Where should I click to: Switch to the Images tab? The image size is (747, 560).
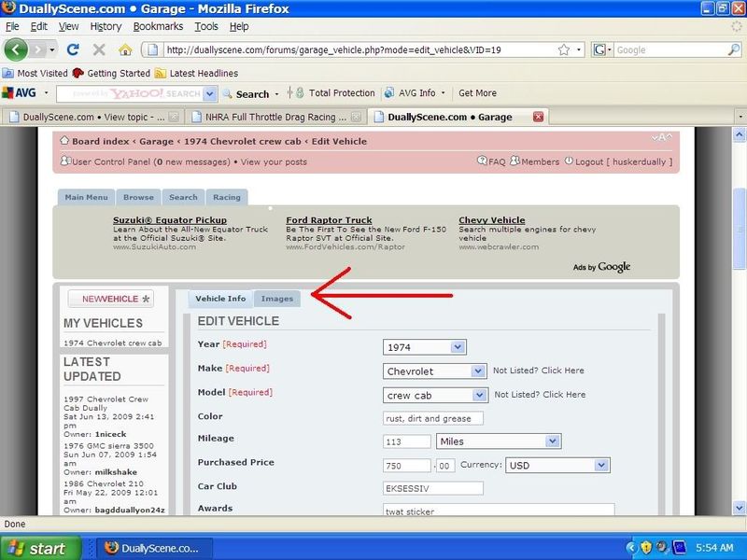[277, 299]
